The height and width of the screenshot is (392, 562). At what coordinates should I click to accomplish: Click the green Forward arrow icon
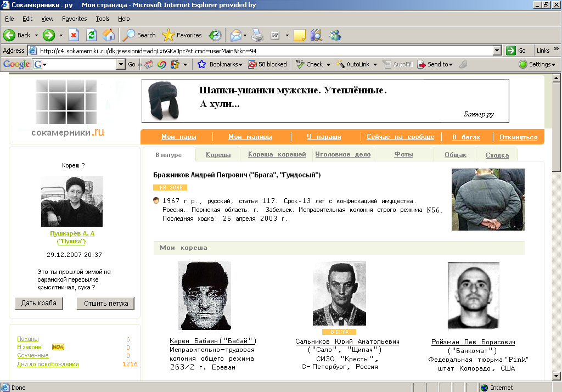pyautogui.click(x=49, y=35)
